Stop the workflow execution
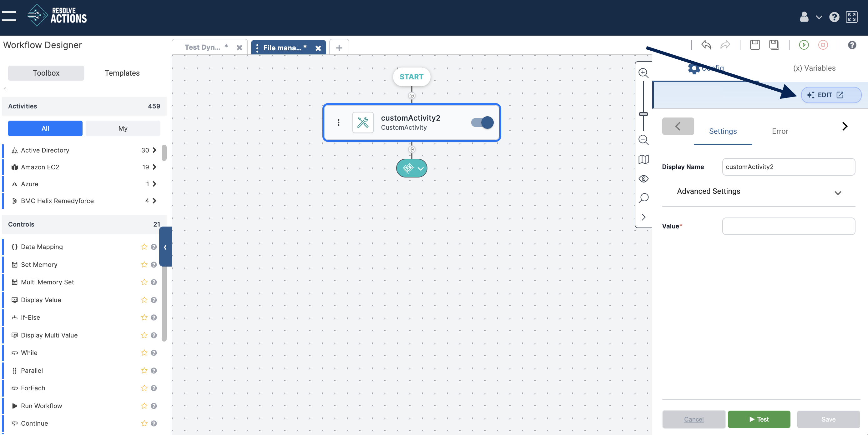Viewport: 868px width, 435px height. point(823,45)
